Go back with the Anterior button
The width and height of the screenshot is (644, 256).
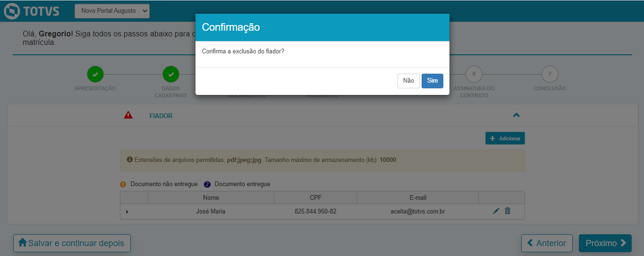point(547,243)
